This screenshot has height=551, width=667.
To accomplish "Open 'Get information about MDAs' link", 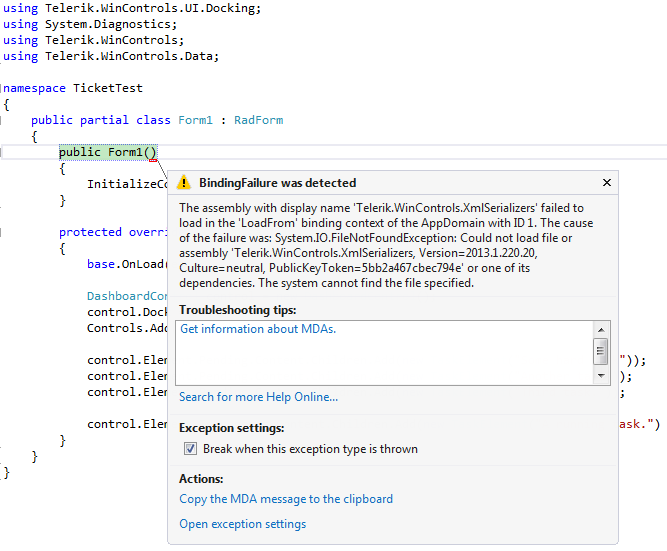I will click(258, 329).
